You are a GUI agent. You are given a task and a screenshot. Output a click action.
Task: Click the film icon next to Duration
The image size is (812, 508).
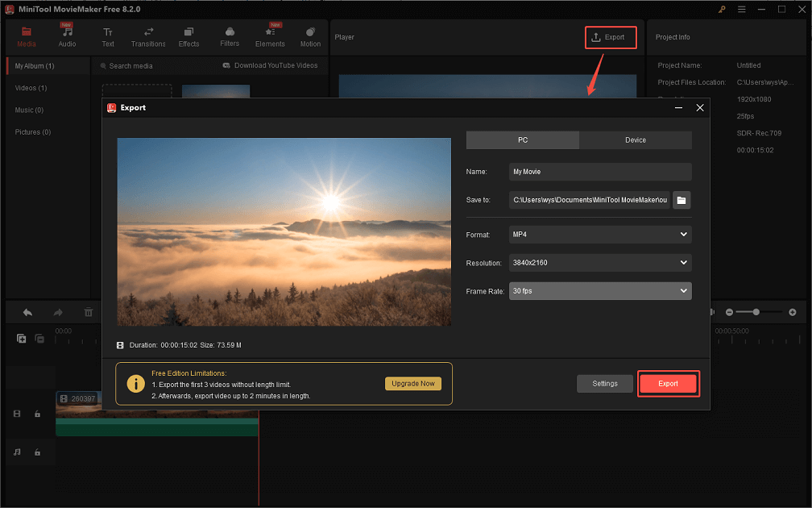tap(120, 345)
